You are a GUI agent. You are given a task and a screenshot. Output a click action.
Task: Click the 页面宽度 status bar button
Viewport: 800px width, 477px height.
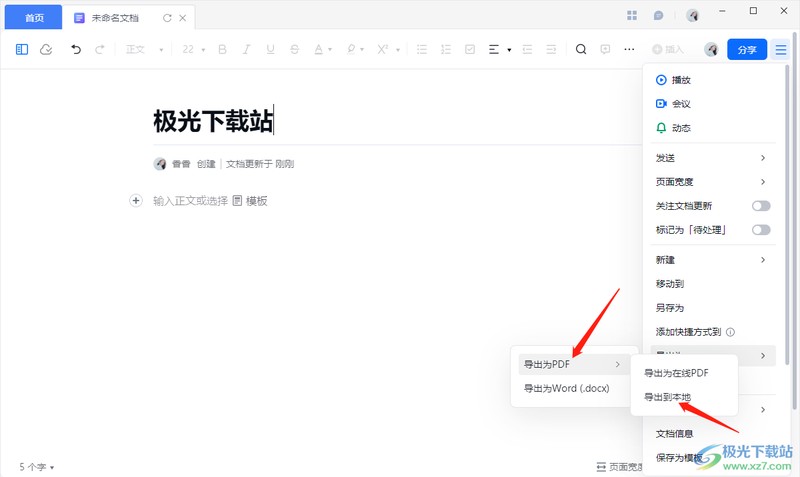point(619,467)
